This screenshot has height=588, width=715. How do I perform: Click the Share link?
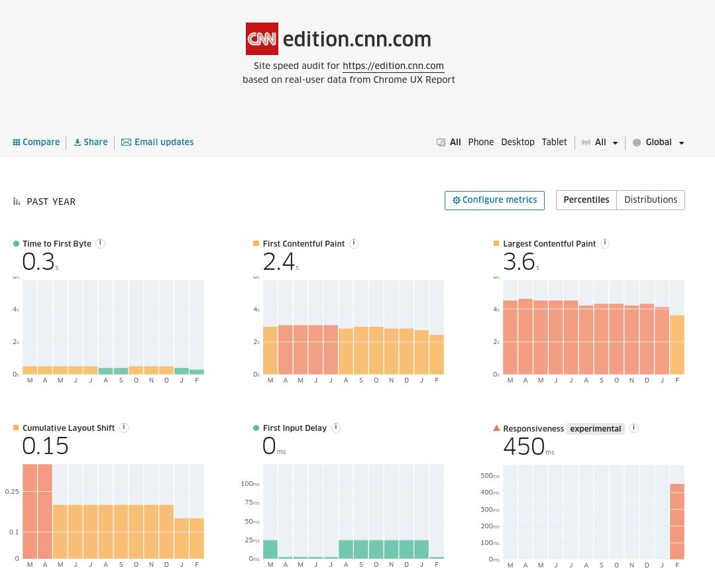[91, 142]
